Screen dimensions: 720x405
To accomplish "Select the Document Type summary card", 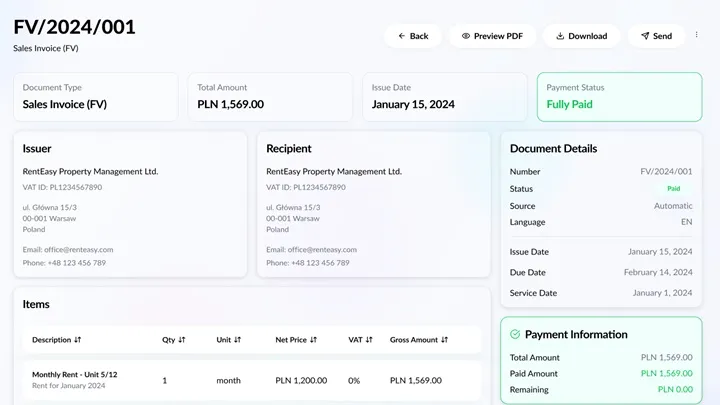I will [x=96, y=96].
